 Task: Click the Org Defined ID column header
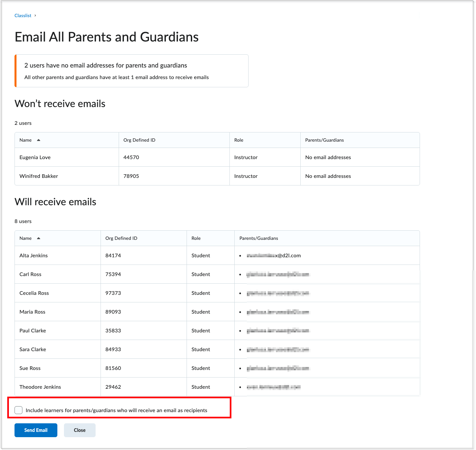[139, 140]
